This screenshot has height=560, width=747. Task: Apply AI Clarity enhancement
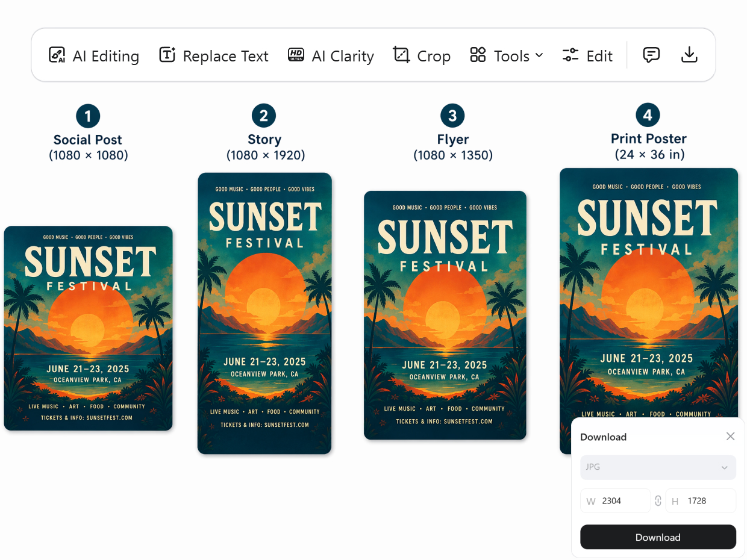[331, 56]
